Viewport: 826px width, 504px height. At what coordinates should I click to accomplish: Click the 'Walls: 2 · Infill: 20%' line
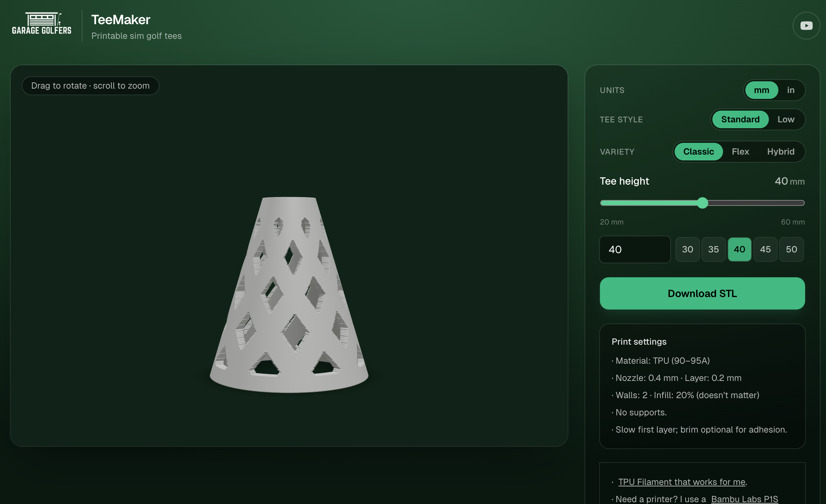tap(685, 395)
